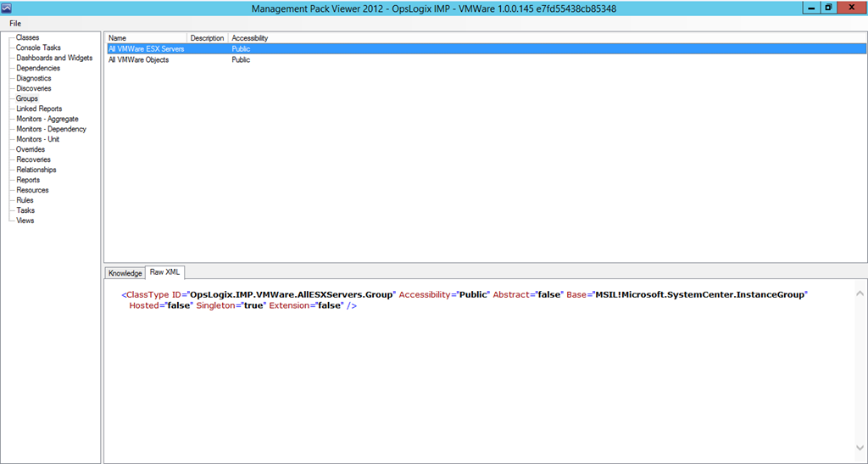
Task: Select Monitors - Aggregate in the tree
Action: pos(48,119)
